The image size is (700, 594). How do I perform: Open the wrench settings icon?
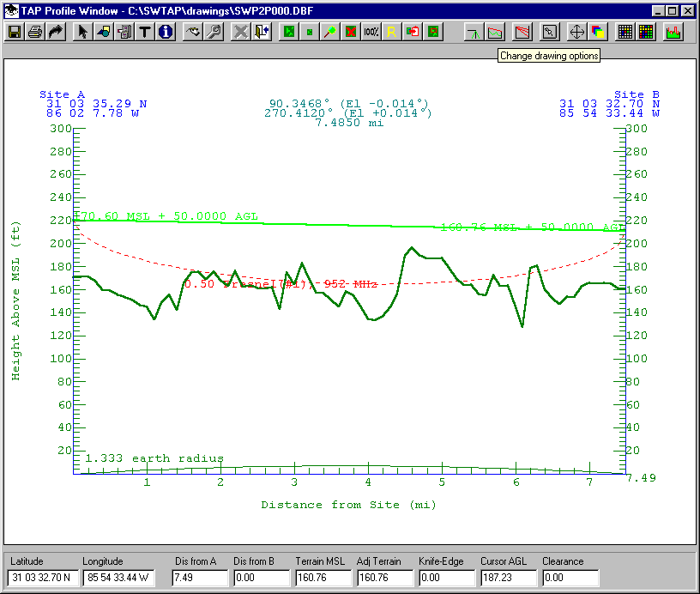click(214, 32)
